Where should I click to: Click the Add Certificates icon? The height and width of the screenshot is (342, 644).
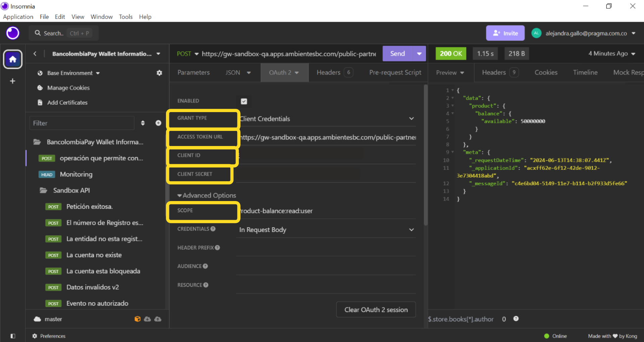click(x=40, y=103)
